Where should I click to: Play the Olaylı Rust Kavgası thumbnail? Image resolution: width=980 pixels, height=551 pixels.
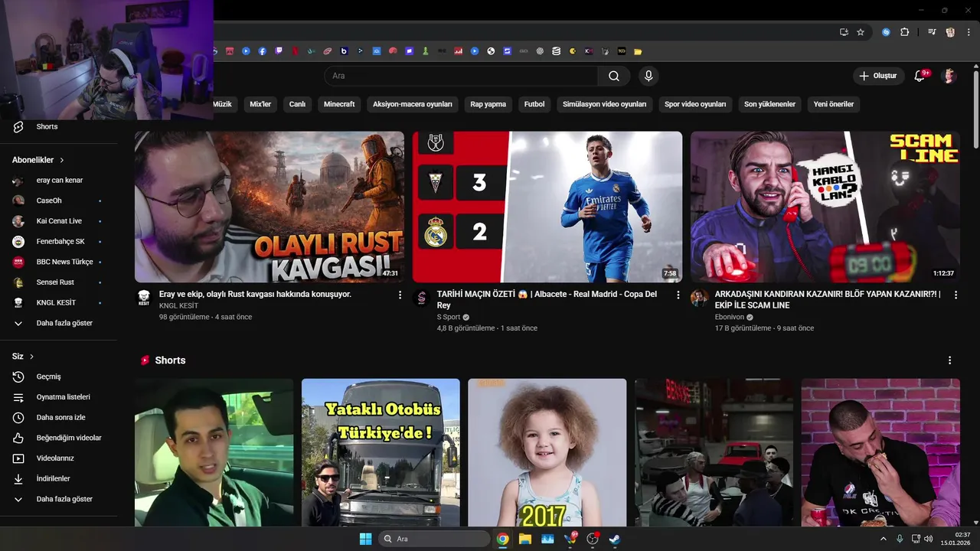(269, 207)
